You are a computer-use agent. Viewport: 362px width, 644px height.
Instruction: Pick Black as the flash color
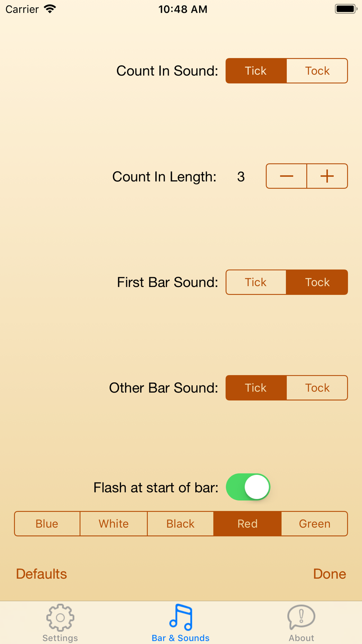point(180,524)
